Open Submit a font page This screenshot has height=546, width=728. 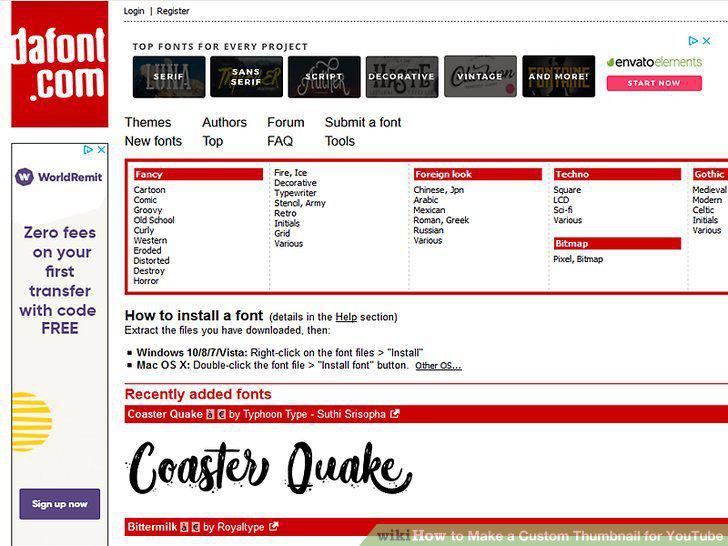click(x=363, y=122)
